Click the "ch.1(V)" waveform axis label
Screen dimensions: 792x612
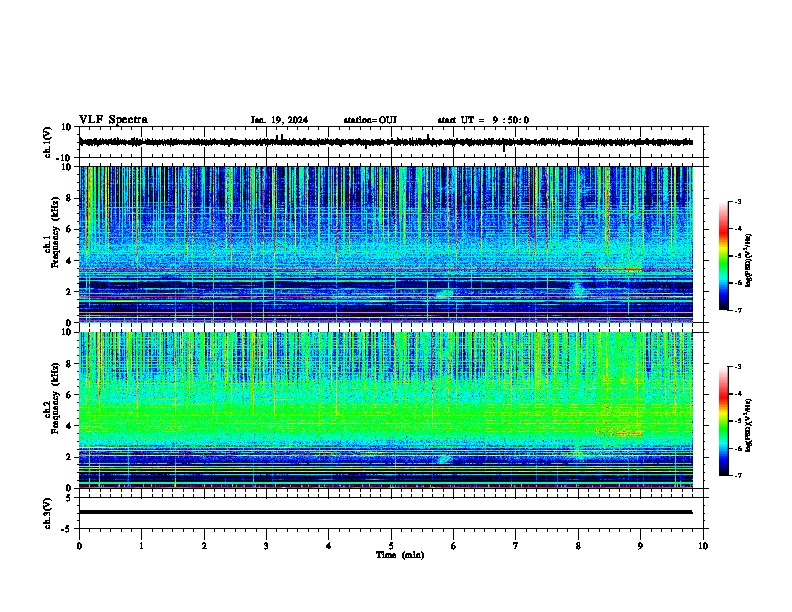pyautogui.click(x=48, y=142)
